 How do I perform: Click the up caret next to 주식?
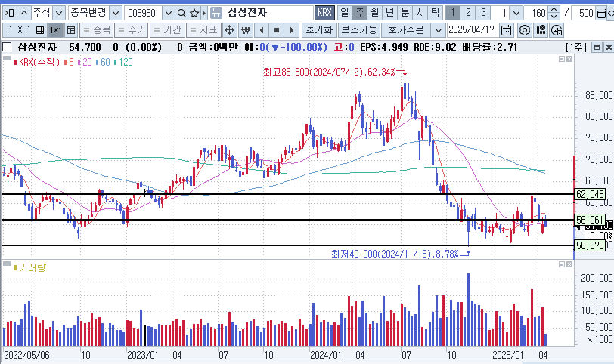pos(23,13)
